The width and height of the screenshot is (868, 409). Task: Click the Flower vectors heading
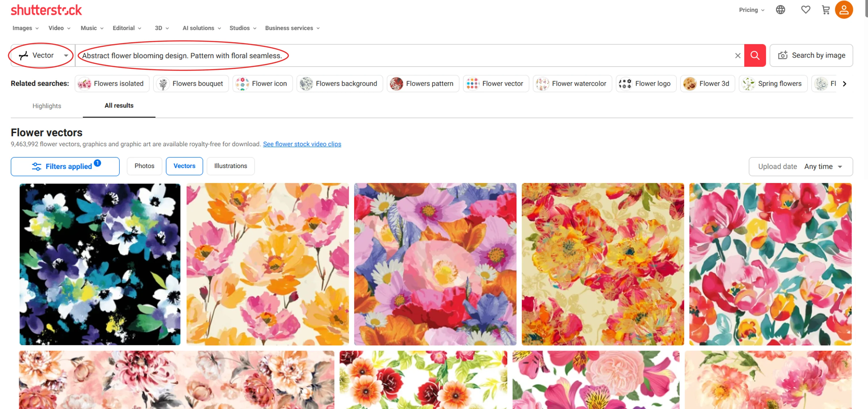[47, 132]
